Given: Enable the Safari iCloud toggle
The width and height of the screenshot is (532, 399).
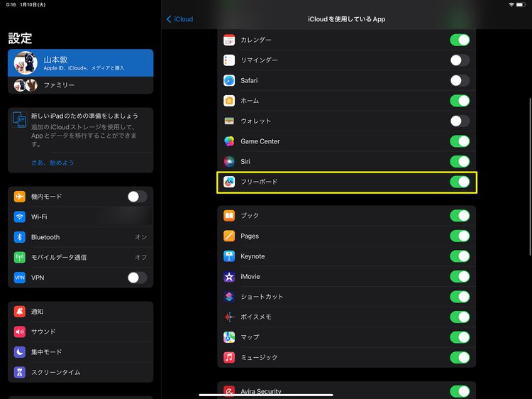Looking at the screenshot, I should [460, 80].
